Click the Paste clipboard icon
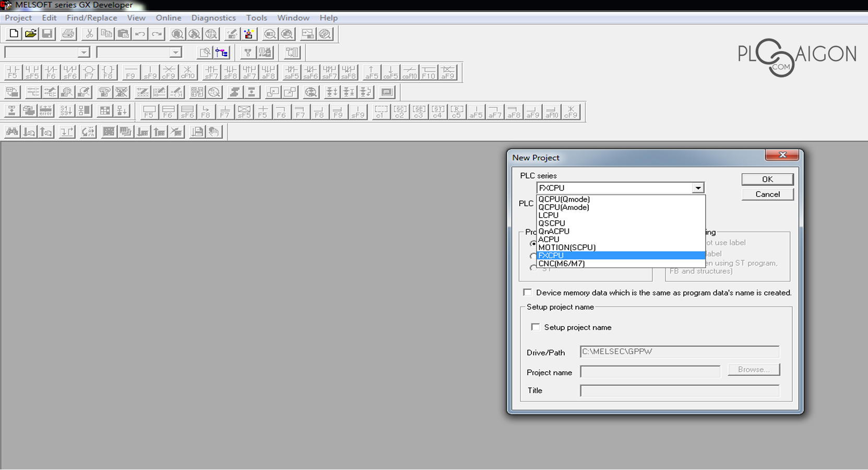The height and width of the screenshot is (470, 868). point(123,34)
